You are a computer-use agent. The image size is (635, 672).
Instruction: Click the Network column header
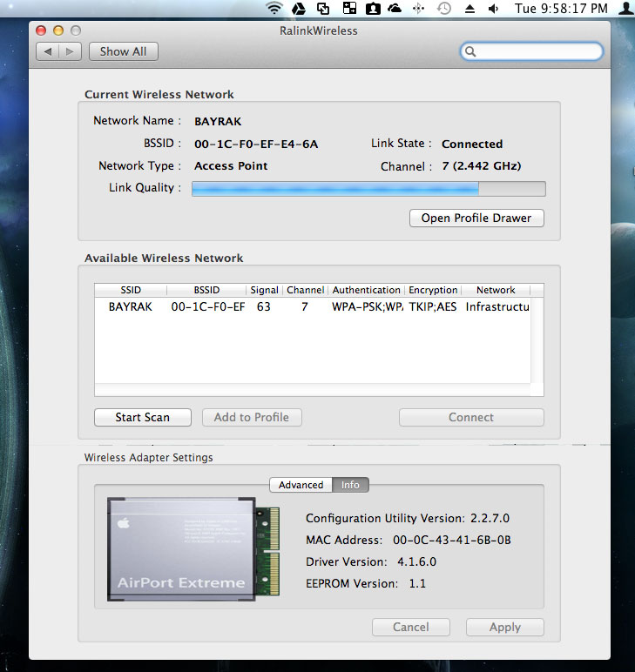[x=496, y=290]
